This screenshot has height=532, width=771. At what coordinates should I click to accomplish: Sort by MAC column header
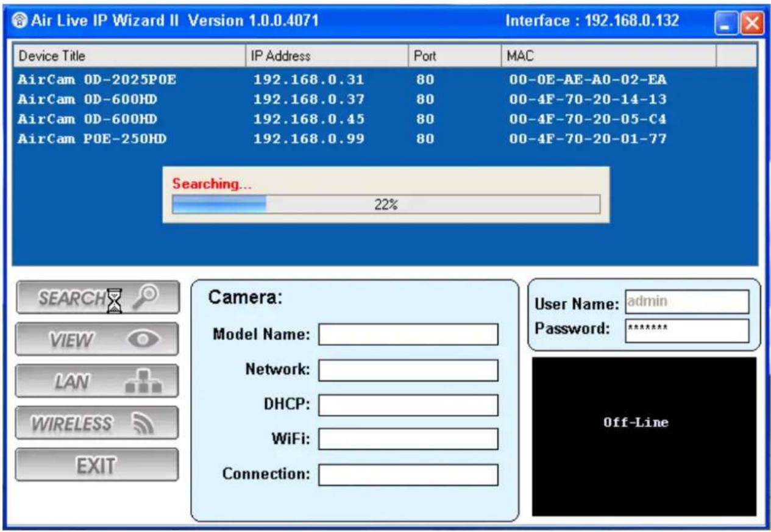608,56
